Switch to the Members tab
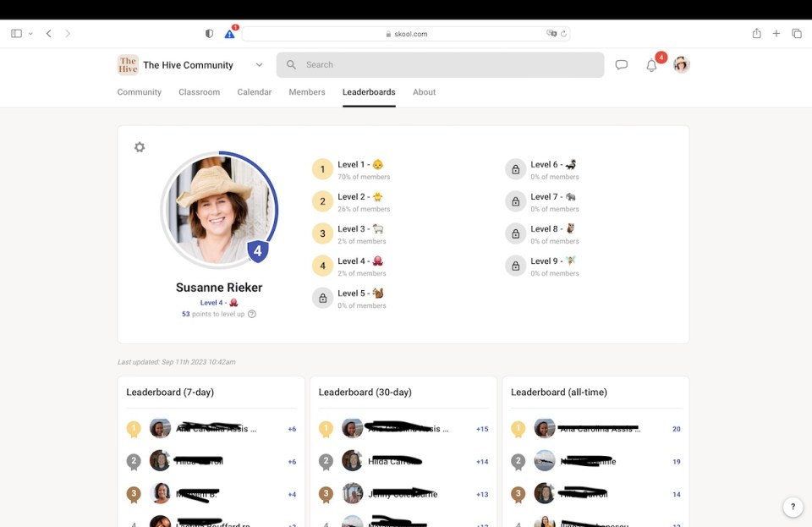 pos(307,91)
